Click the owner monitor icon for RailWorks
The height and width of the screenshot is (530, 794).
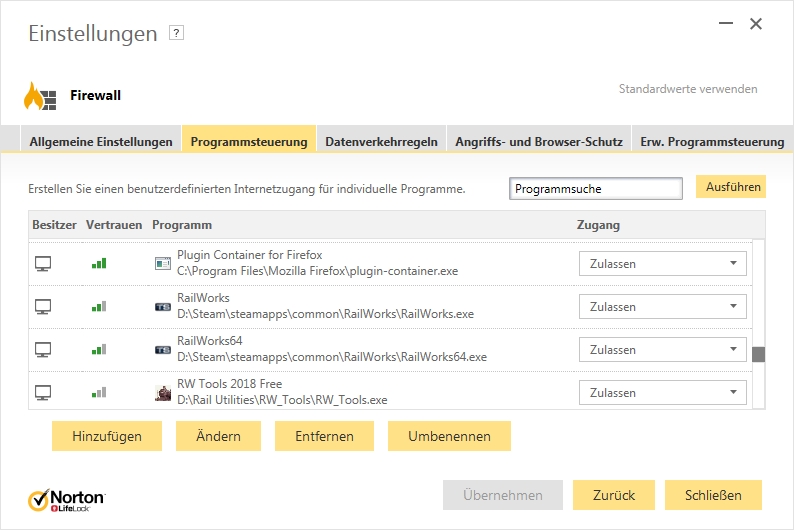coord(43,307)
